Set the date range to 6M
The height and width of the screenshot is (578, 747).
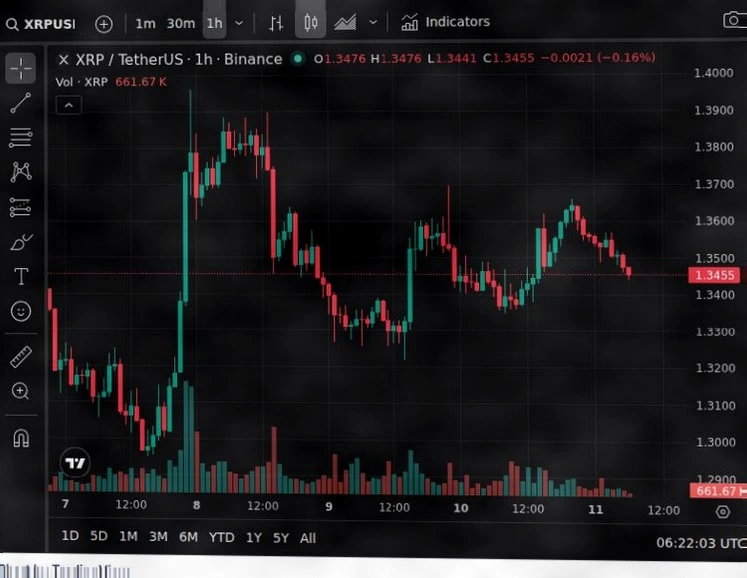click(x=188, y=537)
